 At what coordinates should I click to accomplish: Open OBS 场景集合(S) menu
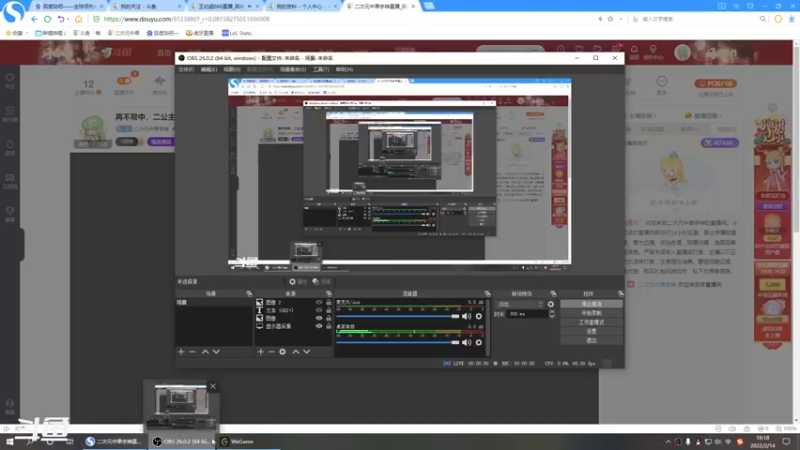(x=293, y=69)
